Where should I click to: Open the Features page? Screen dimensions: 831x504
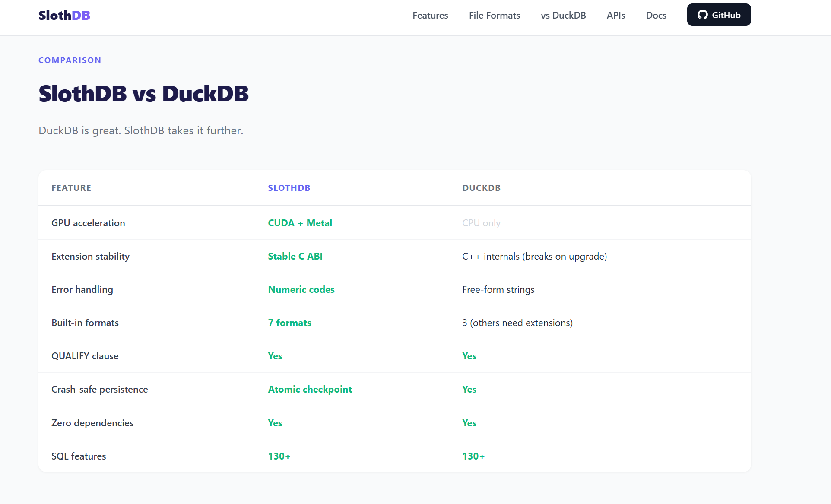pos(430,15)
